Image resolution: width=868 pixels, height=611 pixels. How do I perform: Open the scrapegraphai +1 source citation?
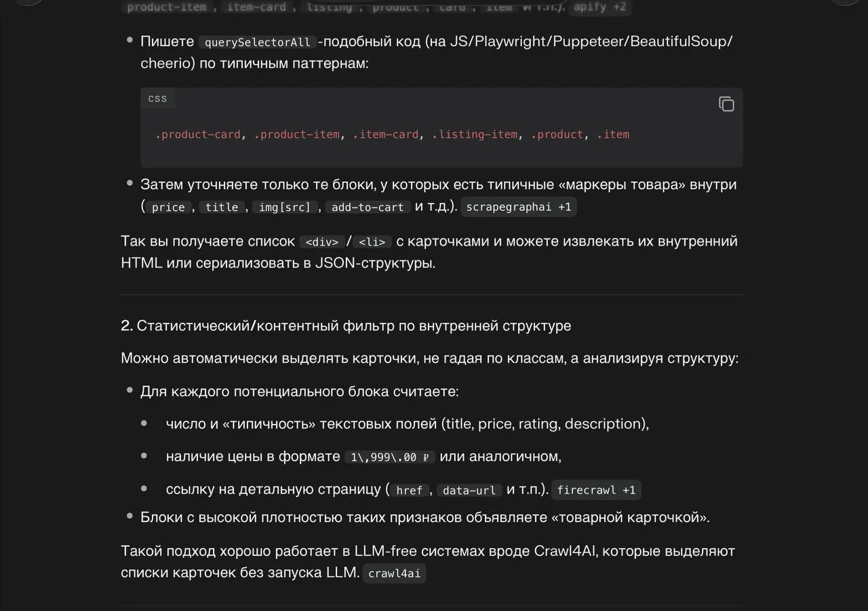518,207
